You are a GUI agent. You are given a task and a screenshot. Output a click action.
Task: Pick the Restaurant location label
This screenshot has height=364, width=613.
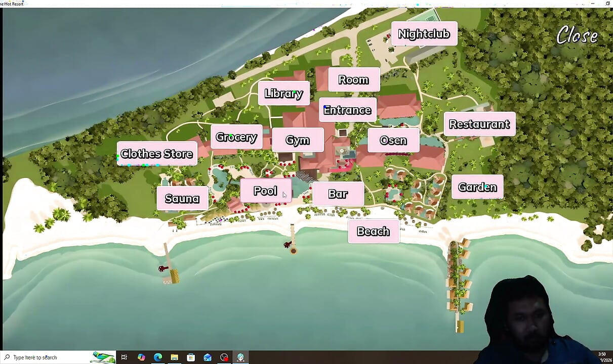coord(479,124)
